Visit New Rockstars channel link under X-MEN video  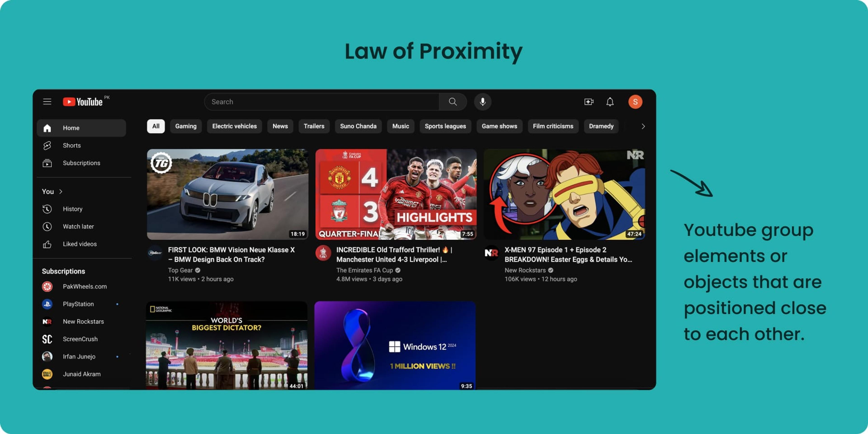point(525,270)
